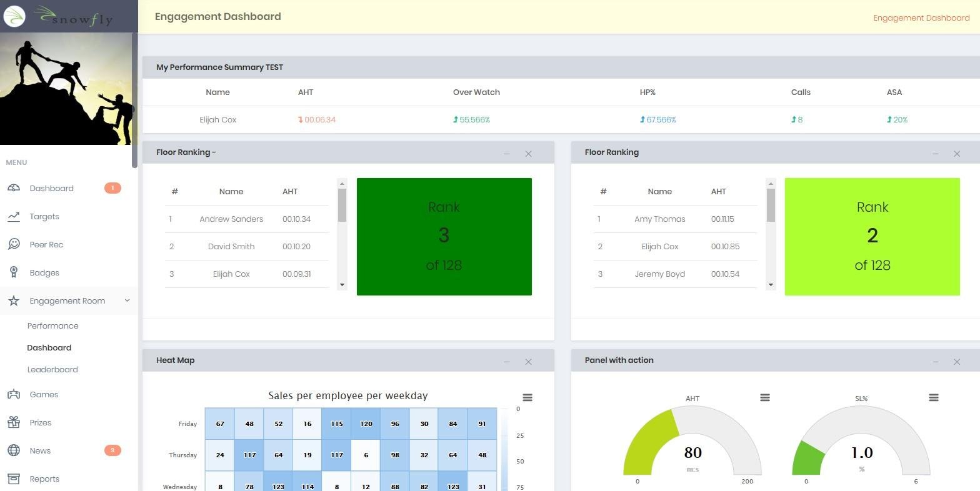This screenshot has height=491, width=980.
Task: Click the green Rank 3 tile
Action: [x=444, y=236]
